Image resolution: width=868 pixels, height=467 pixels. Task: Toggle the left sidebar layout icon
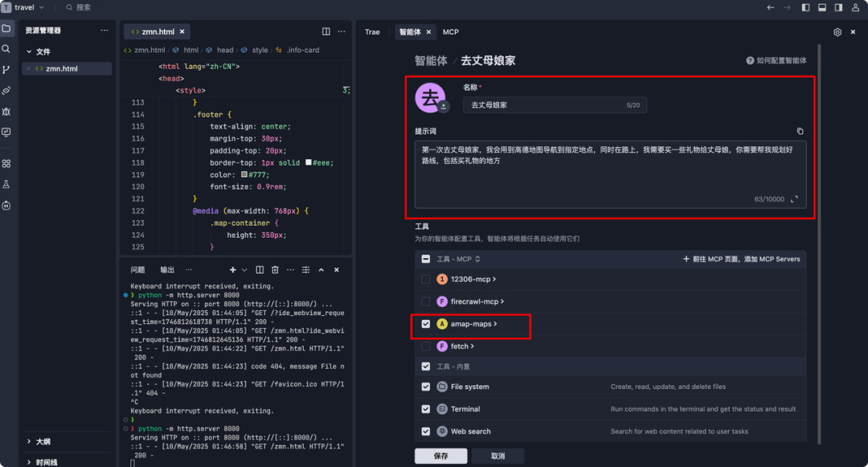tap(805, 7)
